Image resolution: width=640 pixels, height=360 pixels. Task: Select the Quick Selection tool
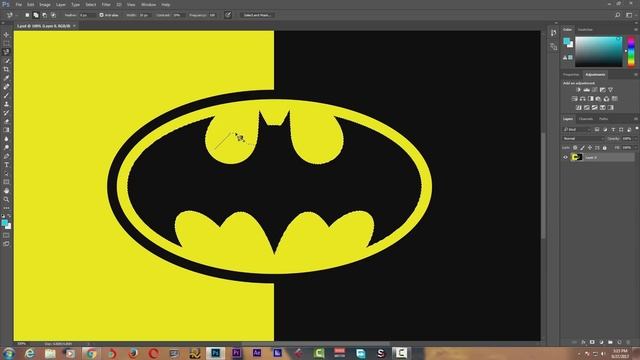[6, 60]
